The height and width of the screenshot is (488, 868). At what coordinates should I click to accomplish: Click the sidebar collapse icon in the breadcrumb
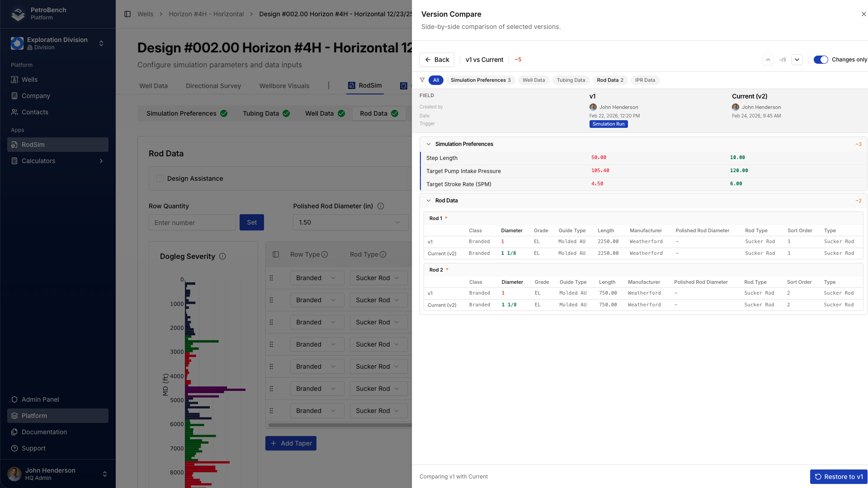127,14
